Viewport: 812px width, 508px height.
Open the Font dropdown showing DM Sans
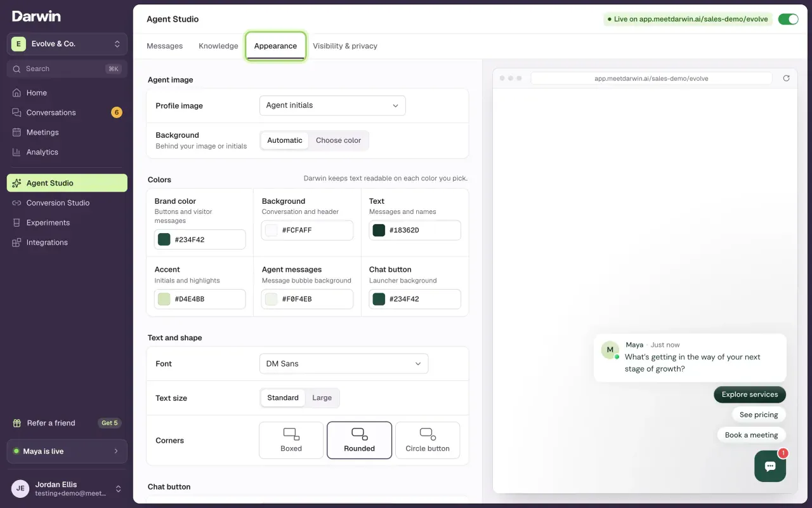344,364
